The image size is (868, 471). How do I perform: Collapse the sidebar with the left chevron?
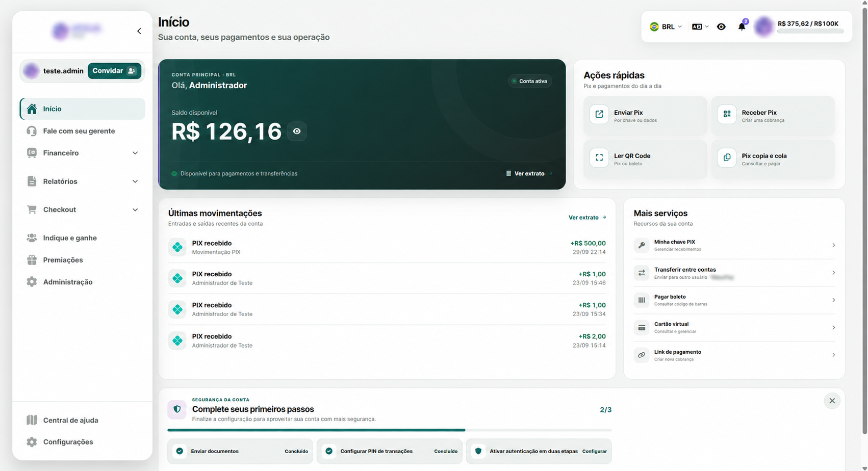(x=139, y=31)
